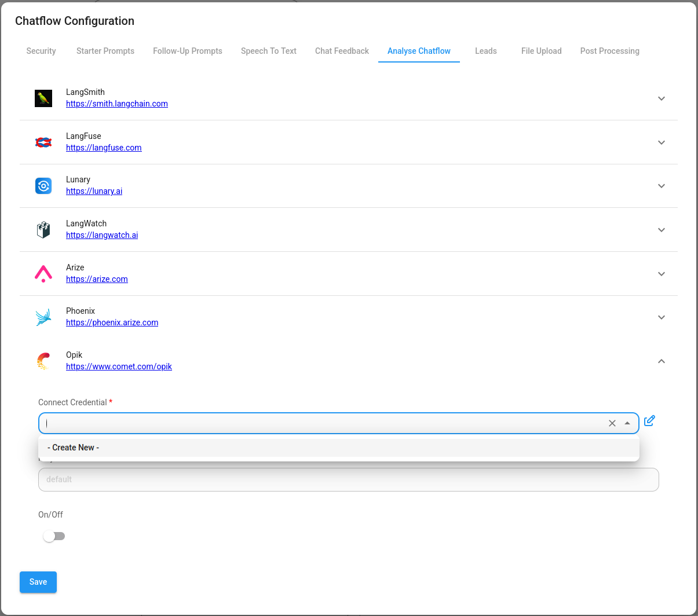The image size is (698, 616).
Task: Click the Opik comet icon
Action: (43, 361)
